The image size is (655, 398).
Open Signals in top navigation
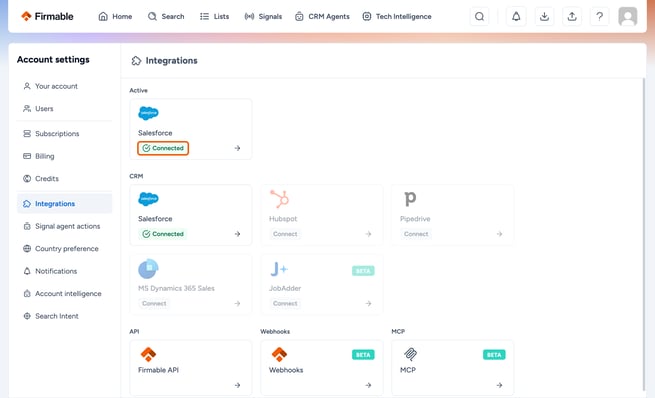[x=263, y=16]
